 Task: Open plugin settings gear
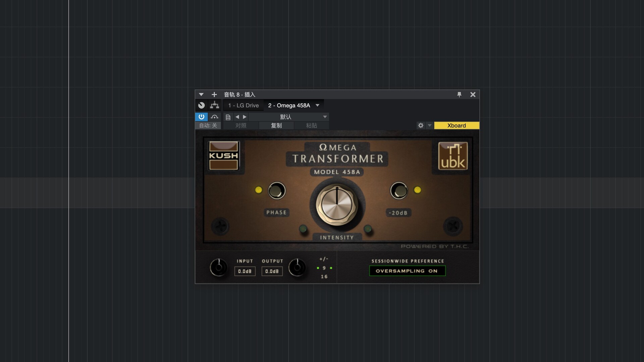421,125
